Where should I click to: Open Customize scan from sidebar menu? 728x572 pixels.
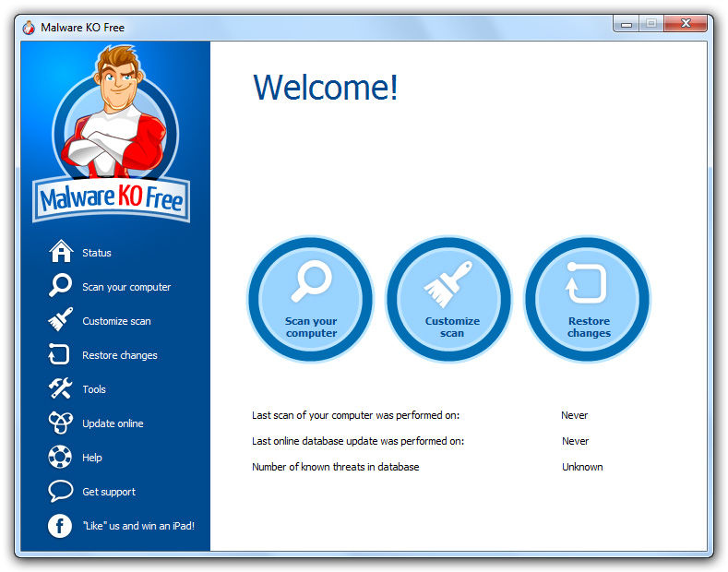coord(116,321)
